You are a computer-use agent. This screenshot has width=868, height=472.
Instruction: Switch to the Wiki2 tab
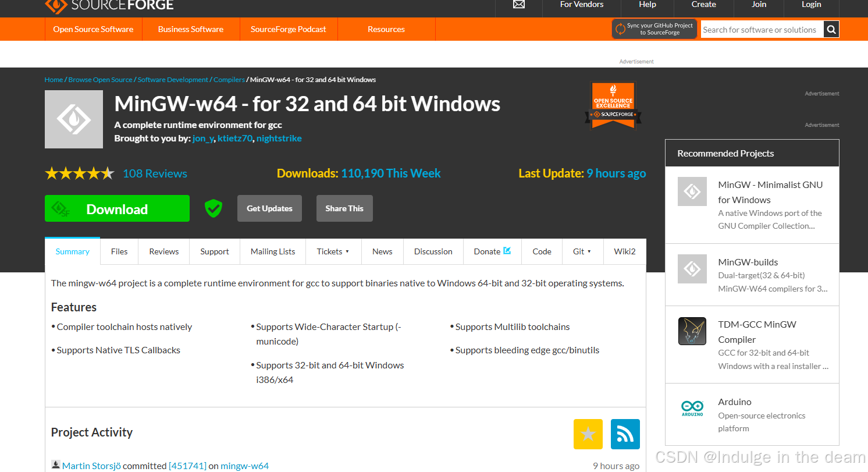625,251
